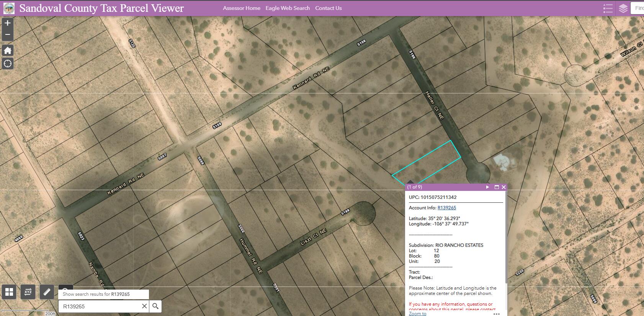Find my location using locate button
This screenshot has width=644, height=316.
click(x=8, y=64)
